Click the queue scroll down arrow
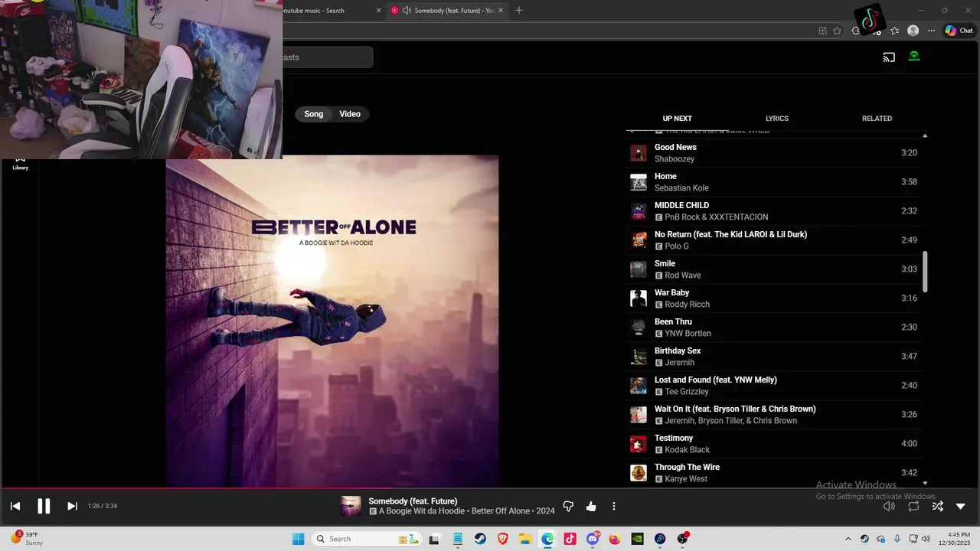This screenshot has height=551, width=980. pyautogui.click(x=925, y=484)
